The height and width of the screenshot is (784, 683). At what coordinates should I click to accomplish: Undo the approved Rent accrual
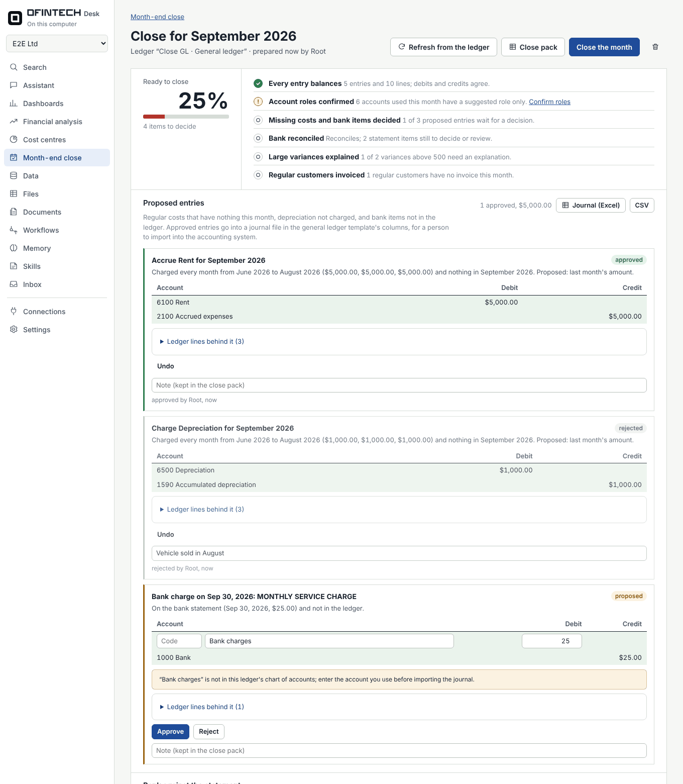(x=166, y=366)
